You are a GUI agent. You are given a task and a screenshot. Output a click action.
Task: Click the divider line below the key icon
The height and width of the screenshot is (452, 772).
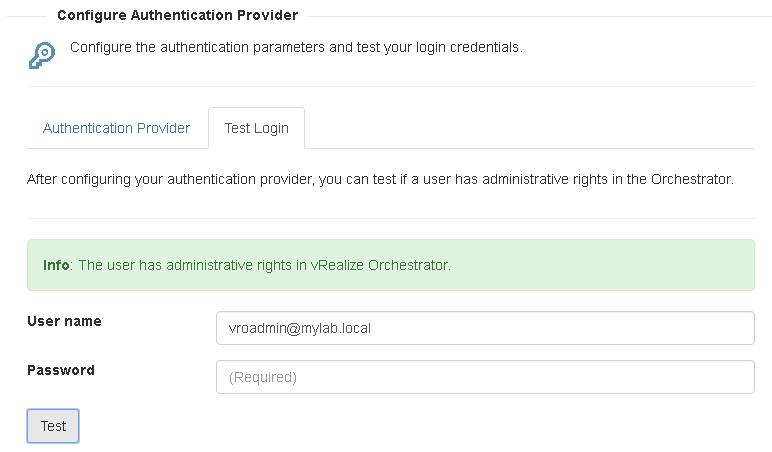[391, 87]
